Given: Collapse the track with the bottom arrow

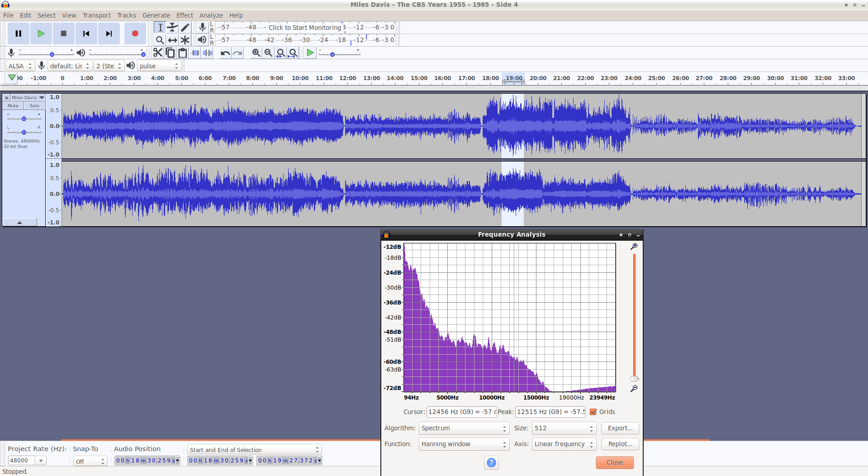Looking at the screenshot, I should 19,222.
